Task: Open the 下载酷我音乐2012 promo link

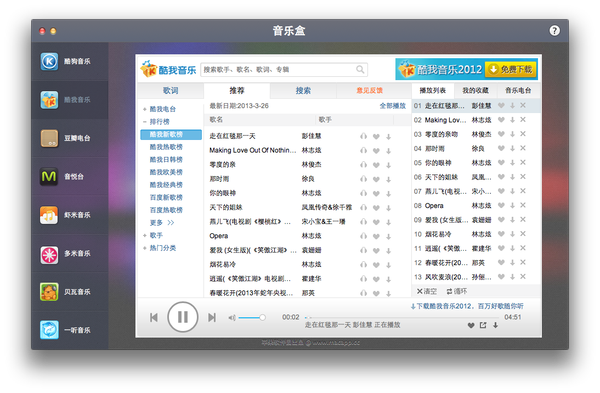Action: [467, 306]
